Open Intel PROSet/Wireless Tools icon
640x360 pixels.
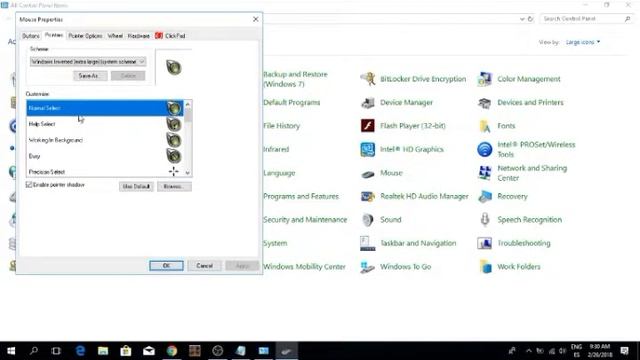click(484, 149)
